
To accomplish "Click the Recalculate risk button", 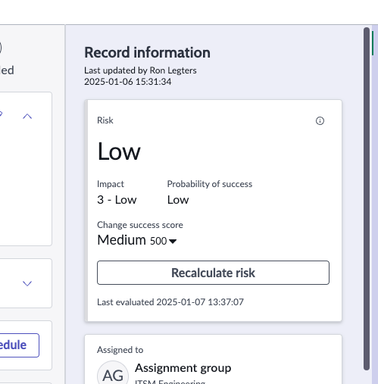I will coord(213,273).
